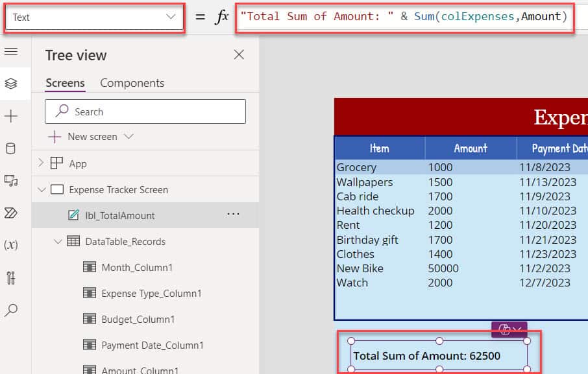Collapse the Expense Tracker Screen node
This screenshot has height=374, width=588.
click(42, 189)
